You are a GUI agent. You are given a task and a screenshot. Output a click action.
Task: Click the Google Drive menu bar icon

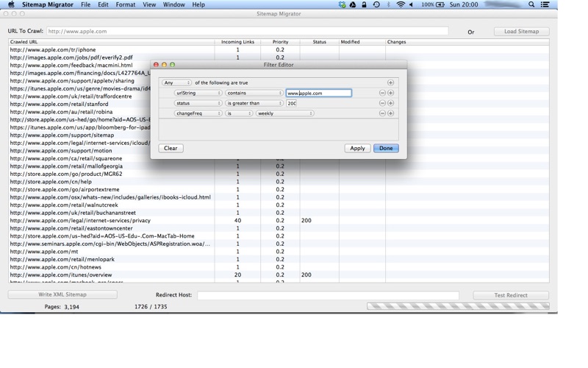tap(353, 4)
